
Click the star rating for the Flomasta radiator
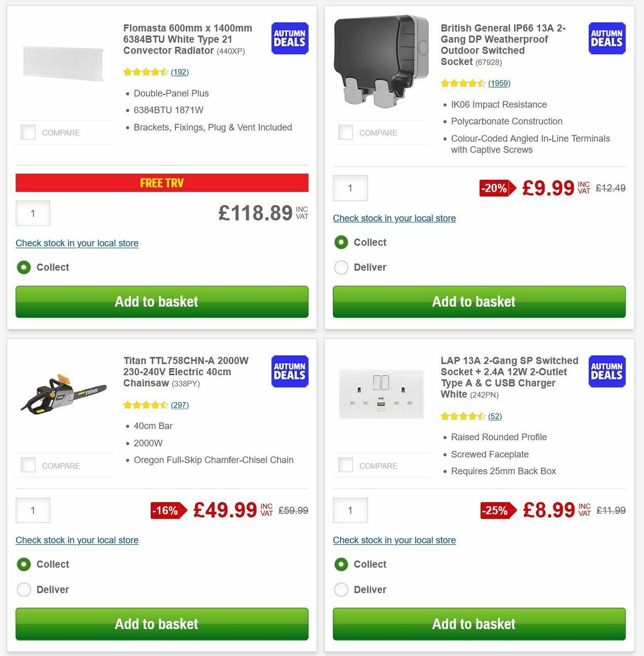[x=145, y=71]
